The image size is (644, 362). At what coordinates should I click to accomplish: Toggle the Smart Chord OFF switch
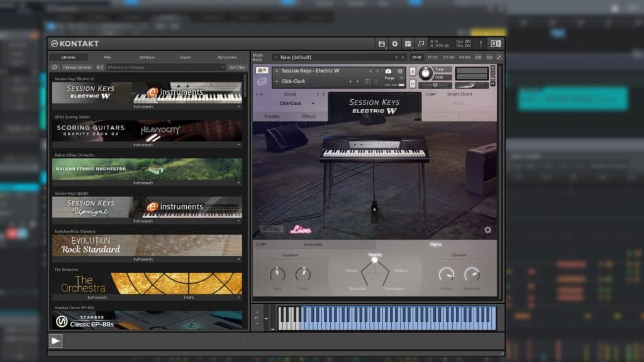tap(430, 94)
